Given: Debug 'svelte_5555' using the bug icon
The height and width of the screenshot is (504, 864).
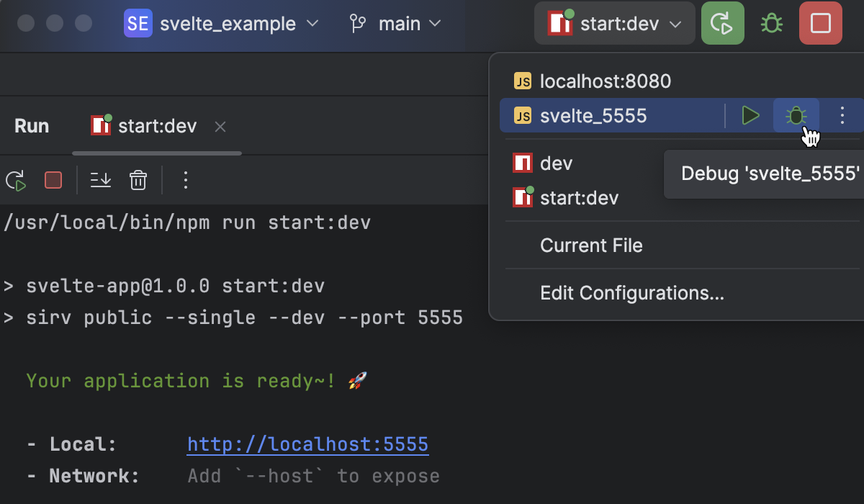Looking at the screenshot, I should (x=796, y=115).
